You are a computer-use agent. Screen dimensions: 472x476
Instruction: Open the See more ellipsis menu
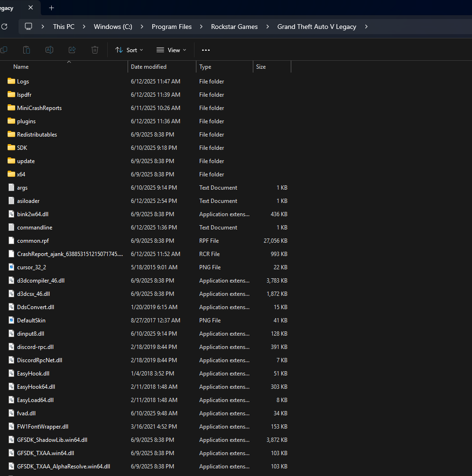pyautogui.click(x=205, y=50)
